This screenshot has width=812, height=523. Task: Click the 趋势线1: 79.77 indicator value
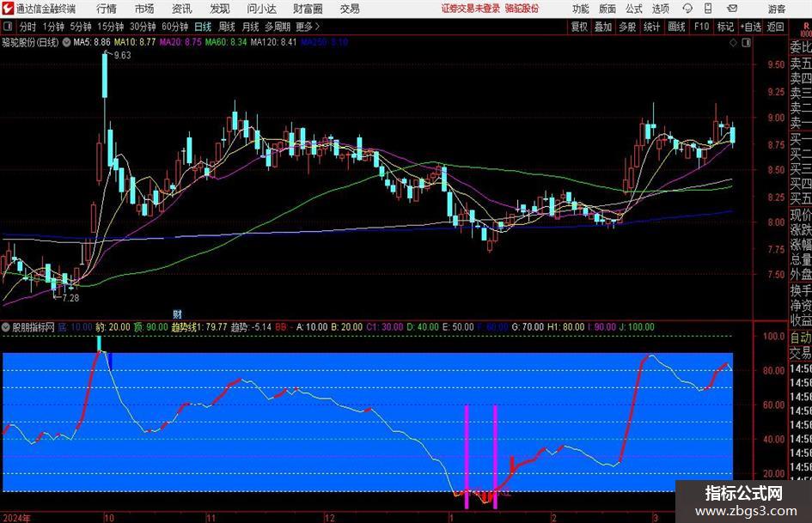(x=199, y=327)
